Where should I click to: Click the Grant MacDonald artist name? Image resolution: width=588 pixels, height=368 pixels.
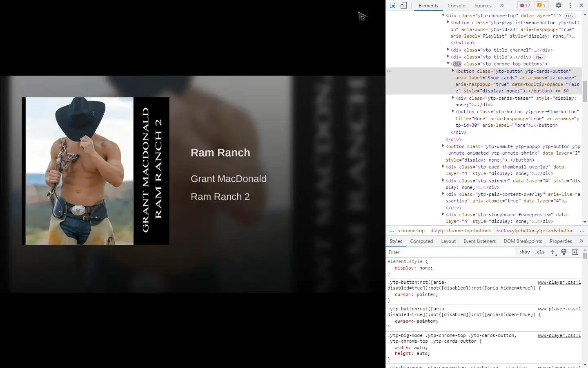coord(228,179)
